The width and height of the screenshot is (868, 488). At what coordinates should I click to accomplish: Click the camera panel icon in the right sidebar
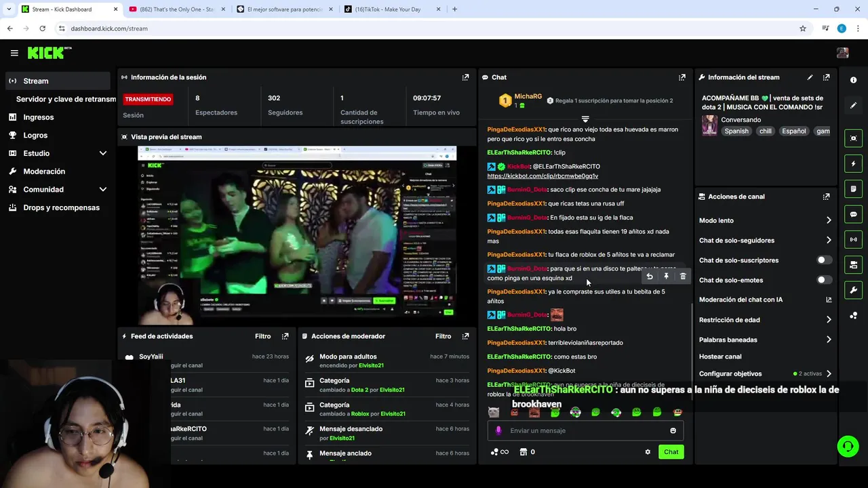click(x=853, y=264)
